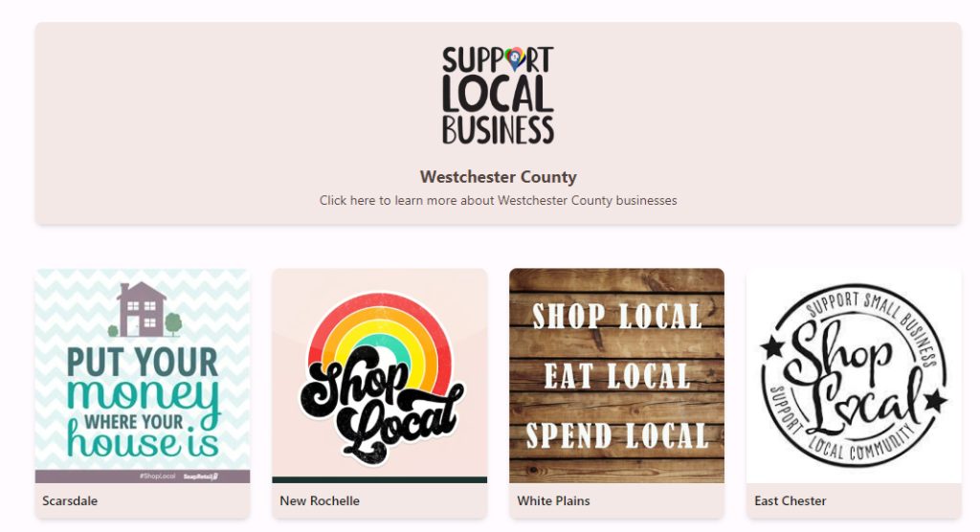The height and width of the screenshot is (532, 980).
Task: Open the New Rochelle rainbow Shop Local image
Action: (379, 376)
